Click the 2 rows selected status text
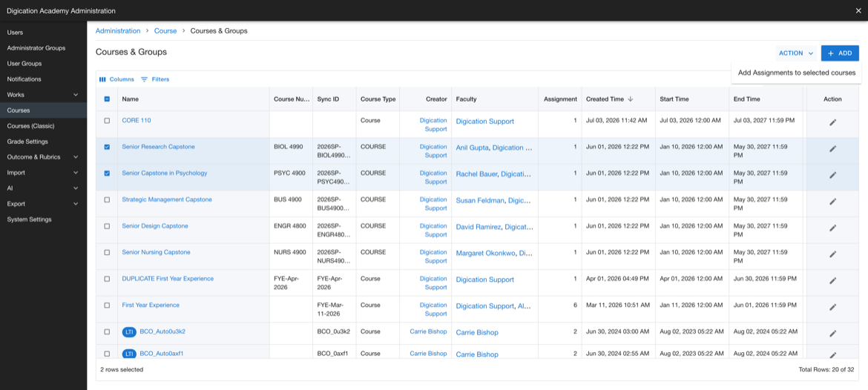Viewport: 868px width, 390px height. coord(122,369)
